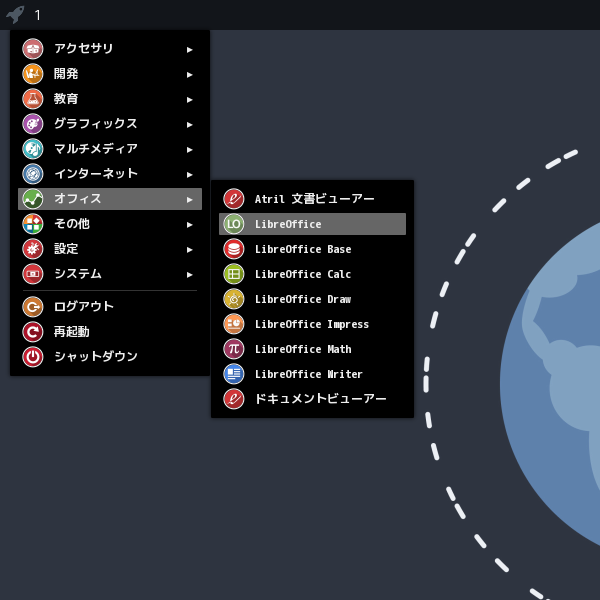
Task: Launch the highlighted LibreOffice entry
Action: click(x=312, y=224)
